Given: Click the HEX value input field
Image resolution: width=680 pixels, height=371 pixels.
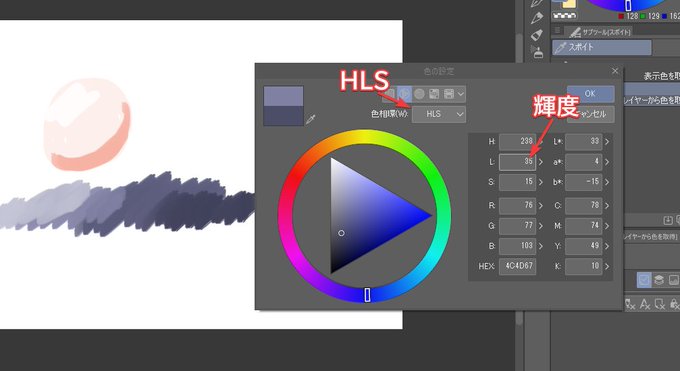Looking at the screenshot, I should tap(518, 266).
